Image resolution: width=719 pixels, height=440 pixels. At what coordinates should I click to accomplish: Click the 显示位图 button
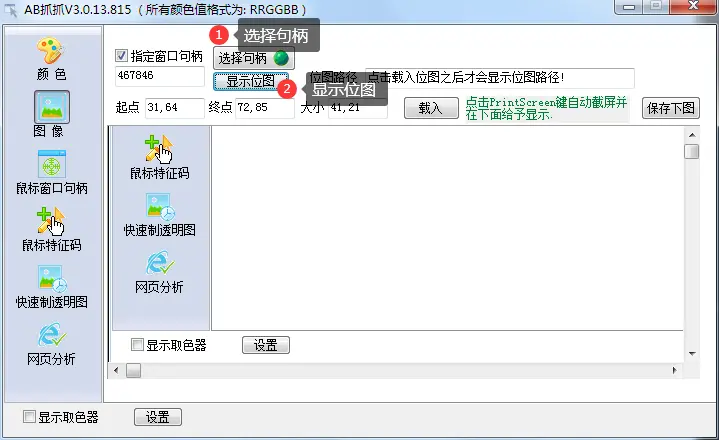[x=251, y=82]
